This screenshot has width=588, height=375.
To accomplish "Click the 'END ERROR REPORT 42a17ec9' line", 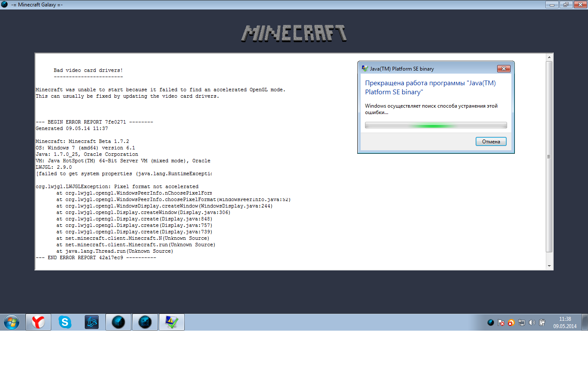I will pos(96,257).
